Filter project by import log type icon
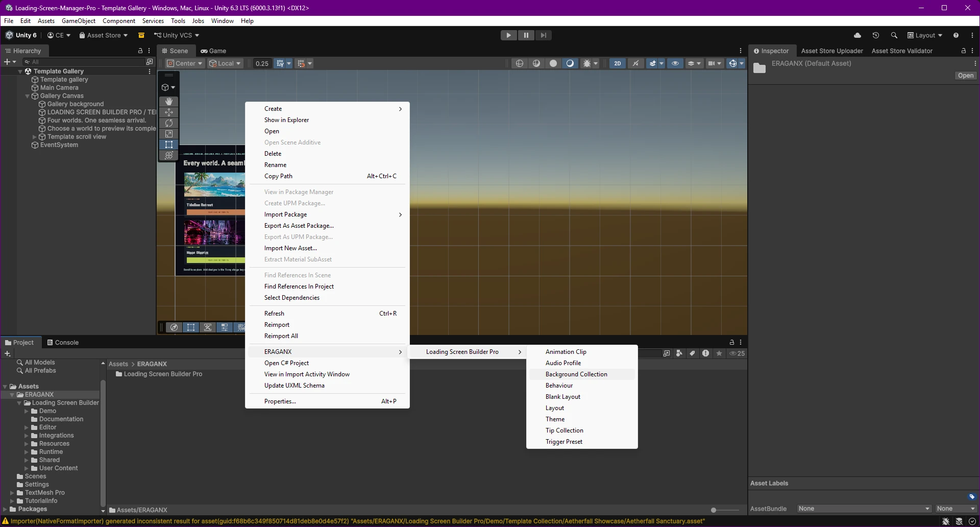Screen dimensions: 980x527 click(x=705, y=353)
